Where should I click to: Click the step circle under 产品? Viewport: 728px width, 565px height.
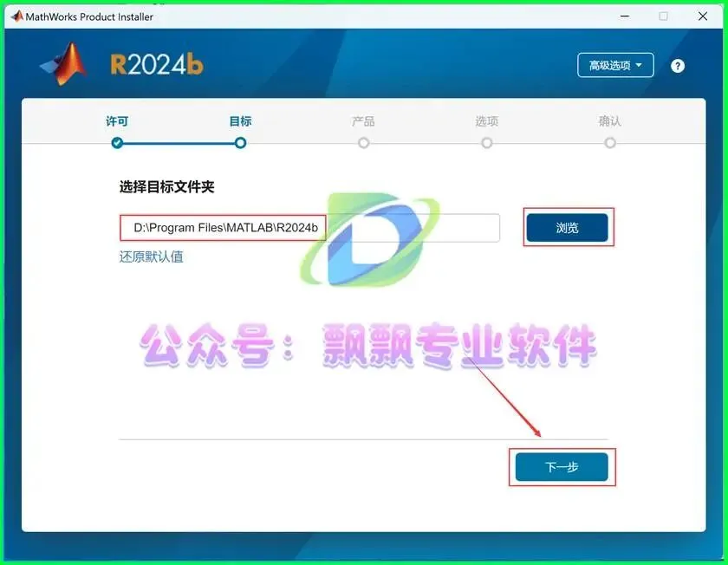(363, 142)
